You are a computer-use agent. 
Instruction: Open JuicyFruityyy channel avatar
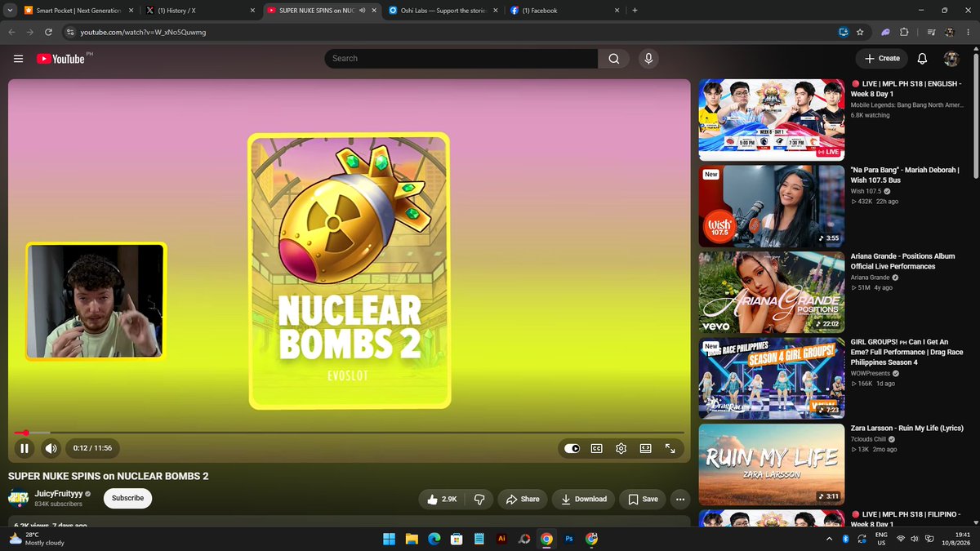[x=19, y=498]
